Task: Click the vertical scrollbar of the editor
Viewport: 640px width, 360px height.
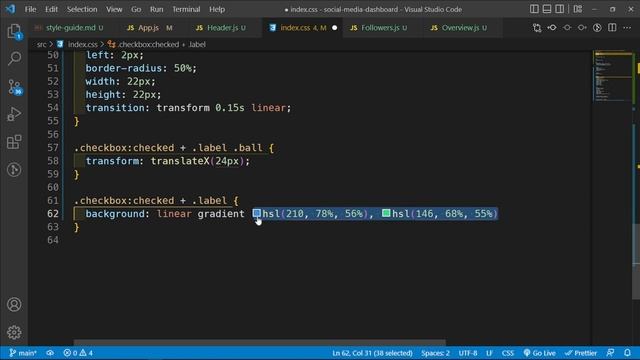Action: [x=636, y=261]
